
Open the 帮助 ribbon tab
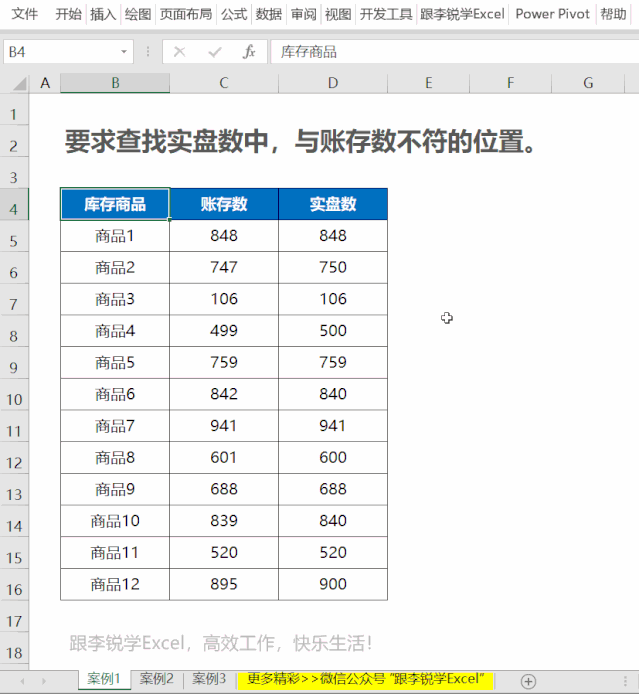pos(613,14)
